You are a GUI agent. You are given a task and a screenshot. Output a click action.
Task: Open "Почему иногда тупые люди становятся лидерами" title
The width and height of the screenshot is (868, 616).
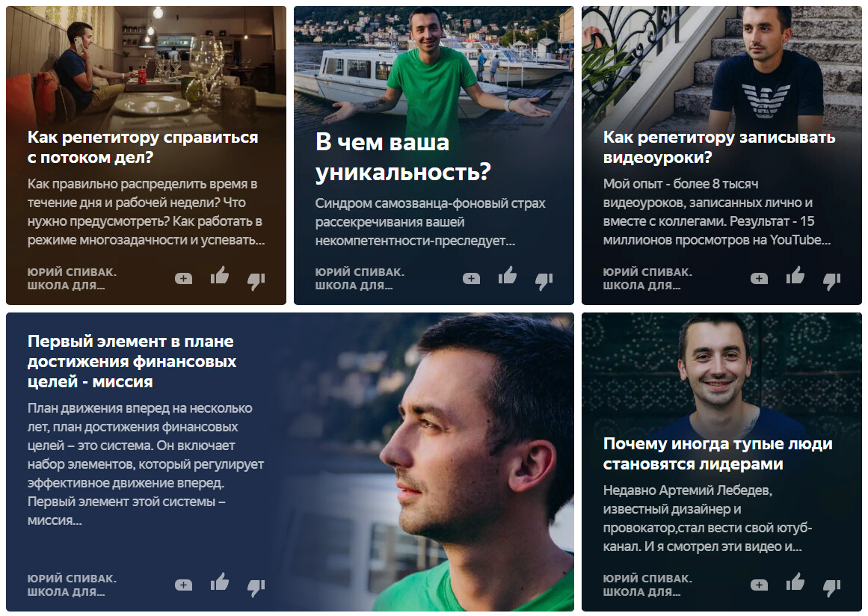[x=718, y=454]
